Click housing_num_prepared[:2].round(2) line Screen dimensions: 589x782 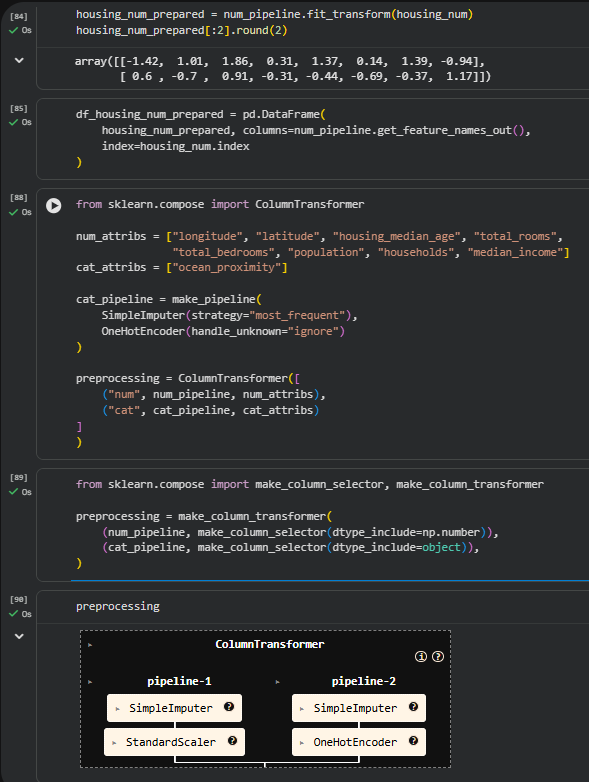(182, 30)
